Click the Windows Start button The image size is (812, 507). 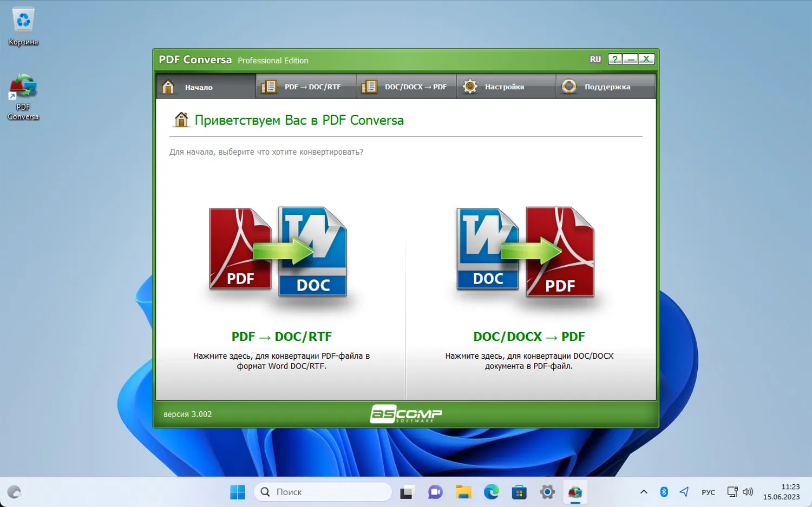(x=238, y=492)
